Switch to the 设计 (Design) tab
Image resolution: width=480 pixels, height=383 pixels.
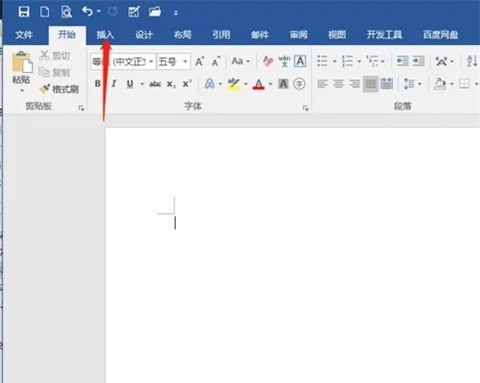(x=144, y=35)
